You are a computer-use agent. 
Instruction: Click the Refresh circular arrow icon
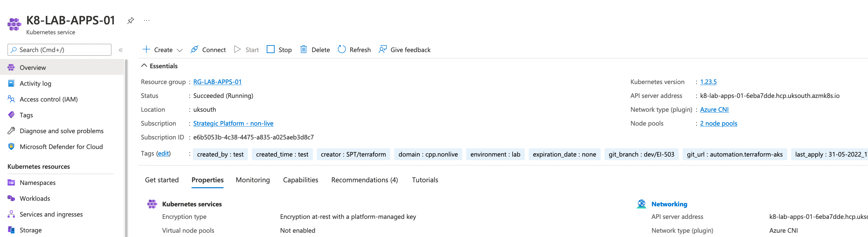[342, 49]
